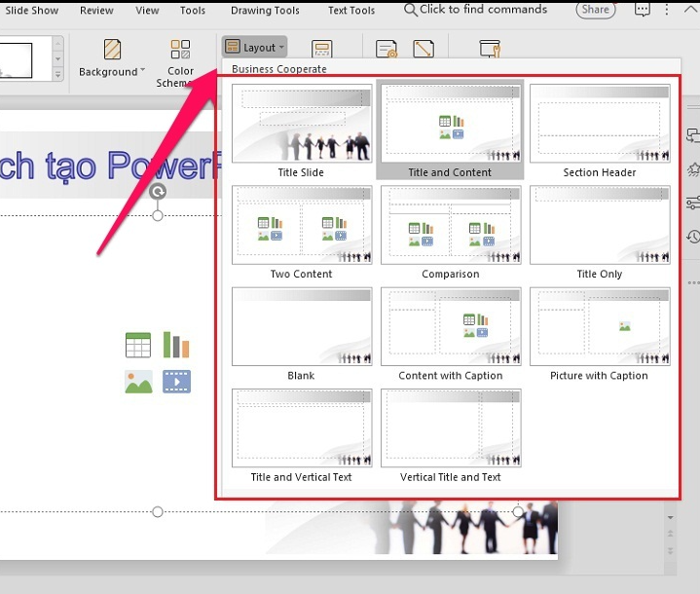Go to next slide double-arrow button
This screenshot has width=700, height=594.
670,551
